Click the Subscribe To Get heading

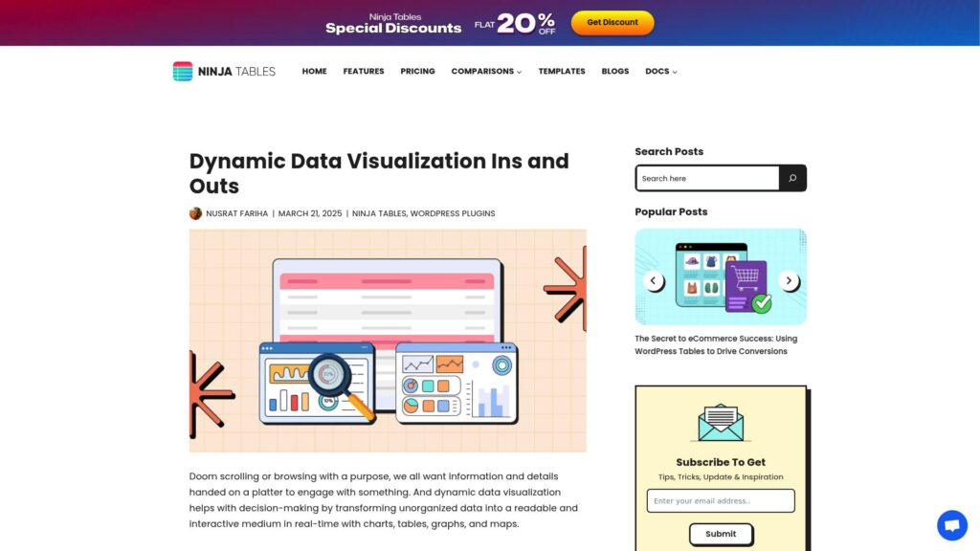click(x=721, y=462)
